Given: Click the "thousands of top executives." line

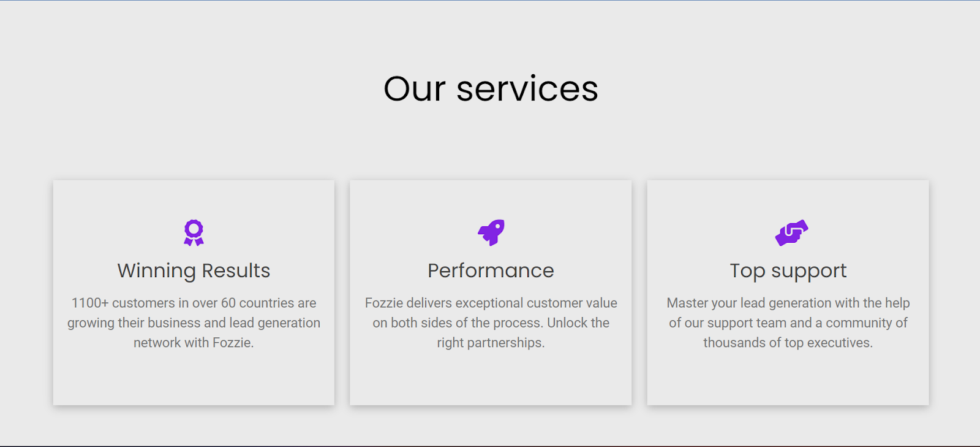Looking at the screenshot, I should pyautogui.click(x=788, y=343).
